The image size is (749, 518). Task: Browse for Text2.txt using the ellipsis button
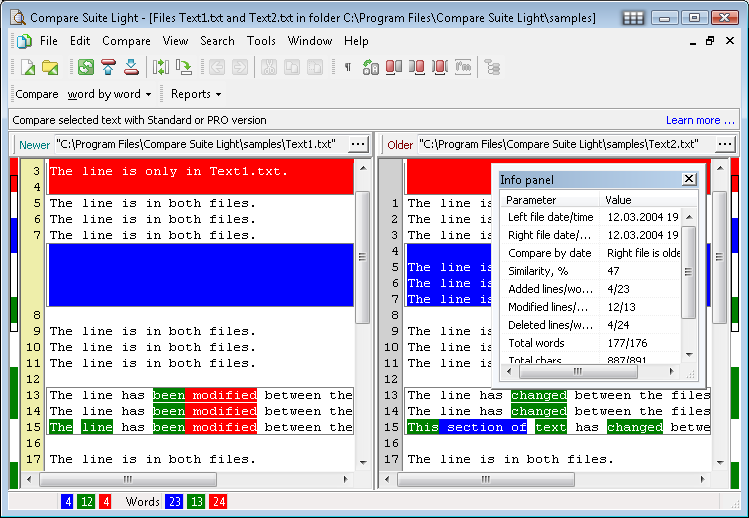(x=725, y=144)
